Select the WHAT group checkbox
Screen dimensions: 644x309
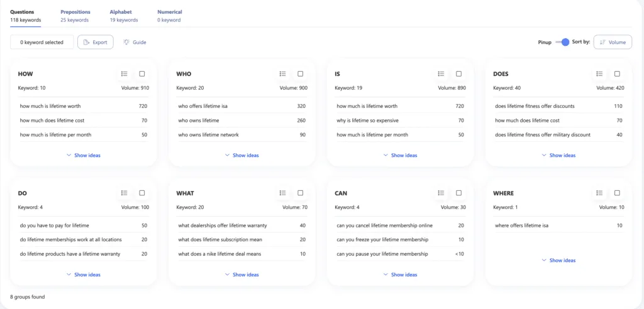300,193
